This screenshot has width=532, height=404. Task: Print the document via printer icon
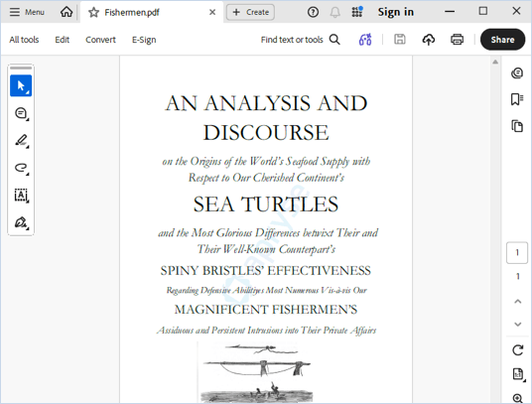[x=457, y=40]
